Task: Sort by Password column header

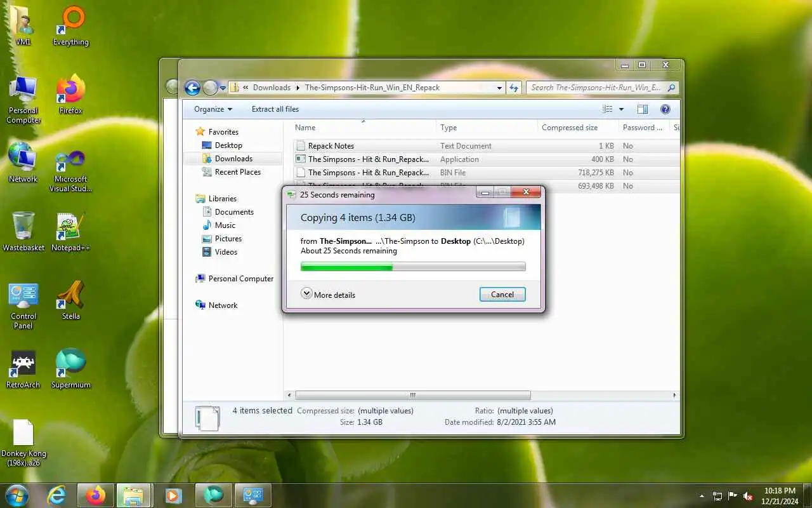Action: pos(643,128)
